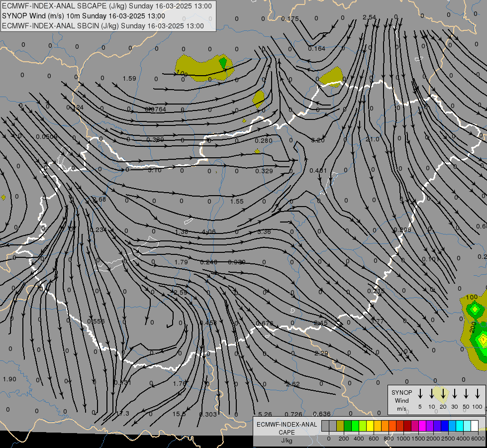
Task: Click the 1.76 value on the map
Action: 180,383
